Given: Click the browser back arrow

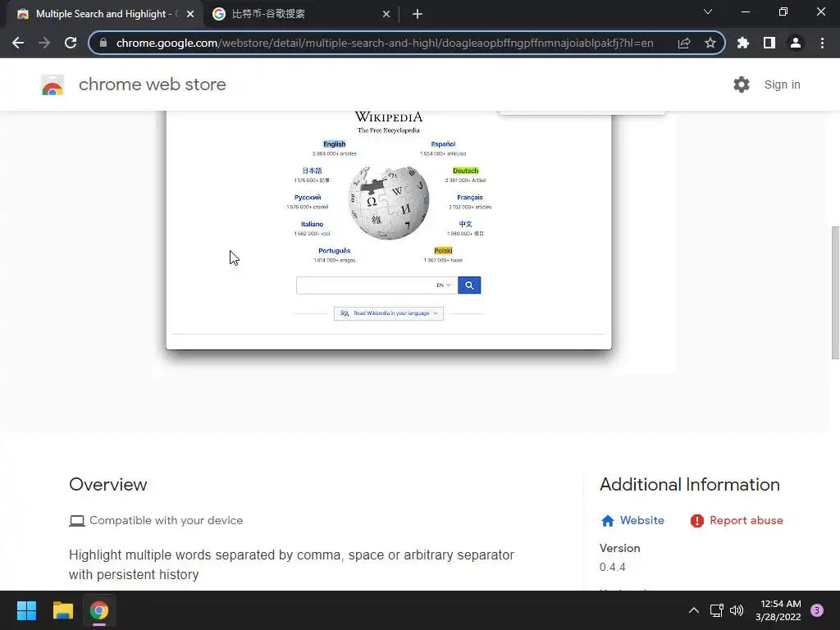Looking at the screenshot, I should click(x=18, y=43).
